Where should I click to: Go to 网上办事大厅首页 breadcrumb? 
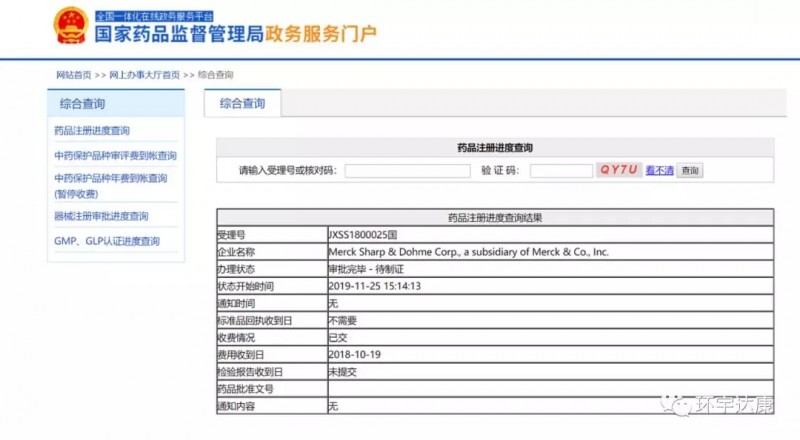[x=144, y=75]
